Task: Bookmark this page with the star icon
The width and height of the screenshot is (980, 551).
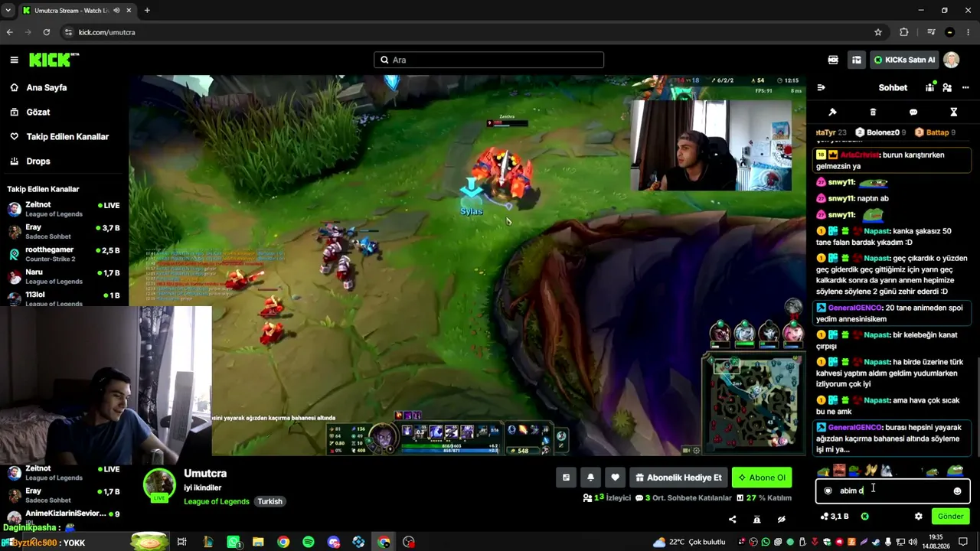Action: (878, 32)
